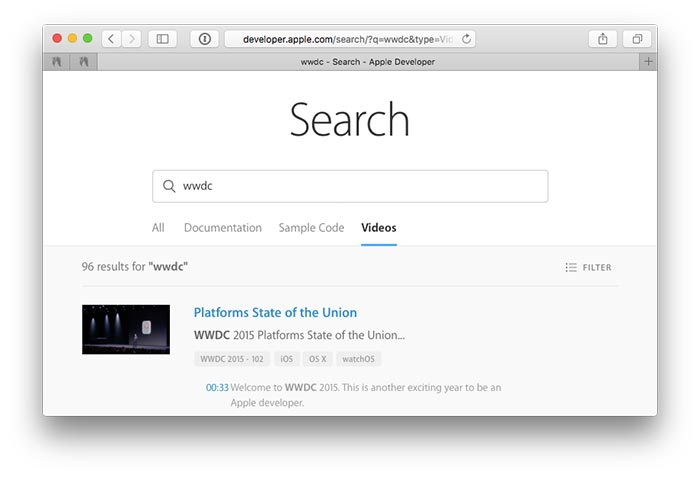
Task: Minimize the window with the yellow button
Action: click(x=72, y=38)
